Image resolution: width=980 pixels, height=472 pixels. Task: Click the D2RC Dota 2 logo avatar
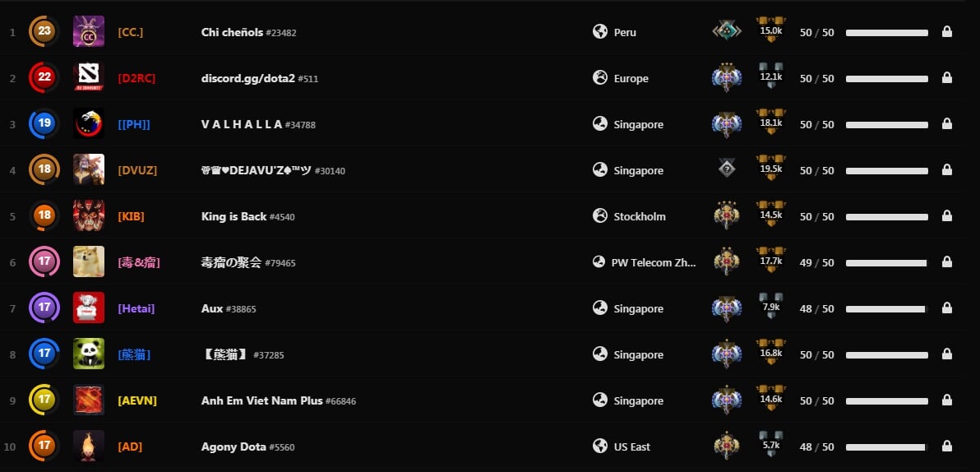89,78
